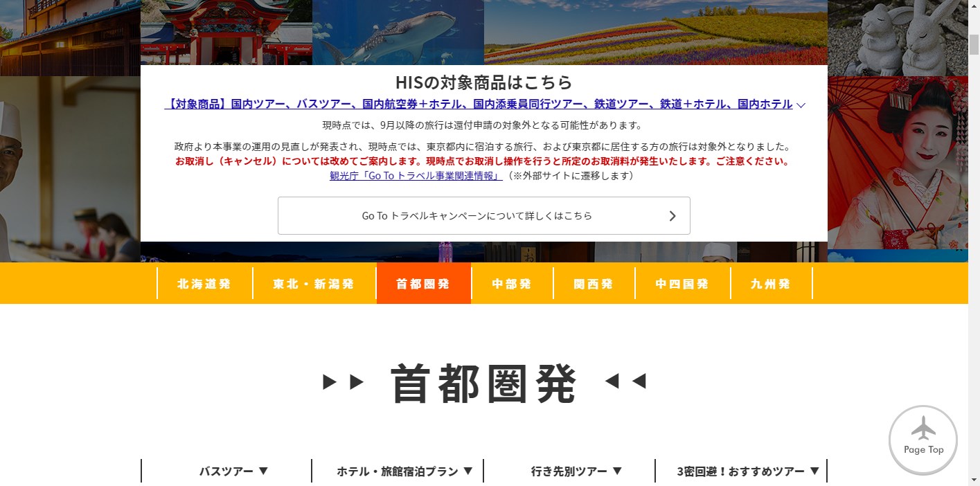Screen dimensions: 980x486
Task: Expand the 対象商品 chevron arrow
Action: coord(801,105)
